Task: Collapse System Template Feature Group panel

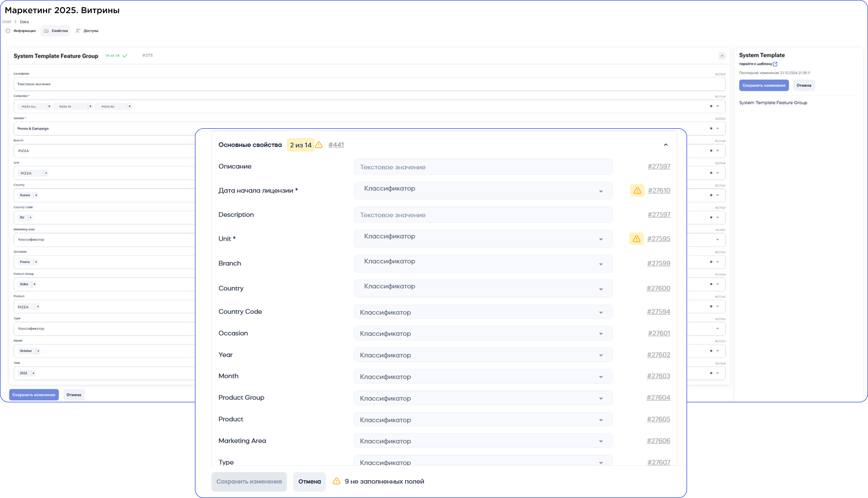Action: click(x=722, y=56)
